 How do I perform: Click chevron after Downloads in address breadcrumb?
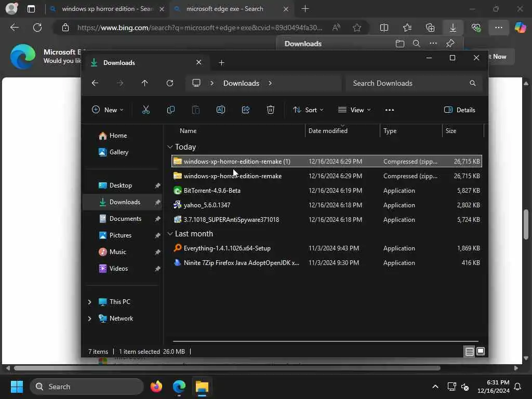(270, 83)
